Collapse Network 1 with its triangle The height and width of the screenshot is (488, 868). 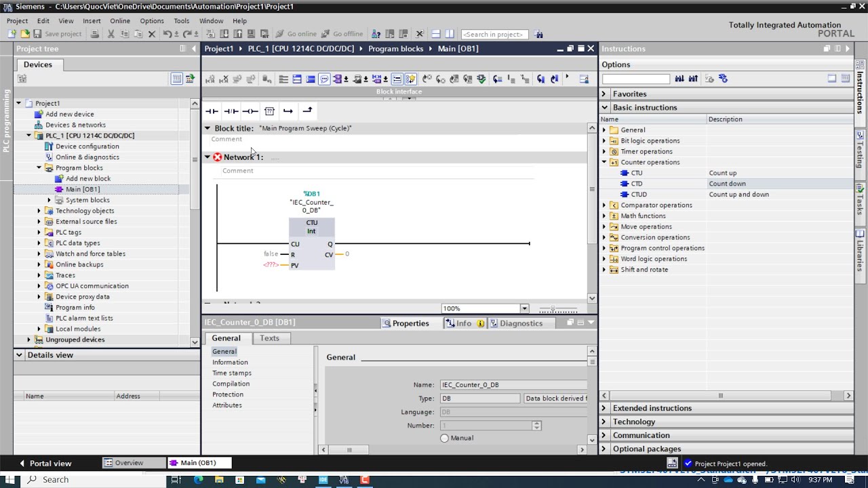208,157
